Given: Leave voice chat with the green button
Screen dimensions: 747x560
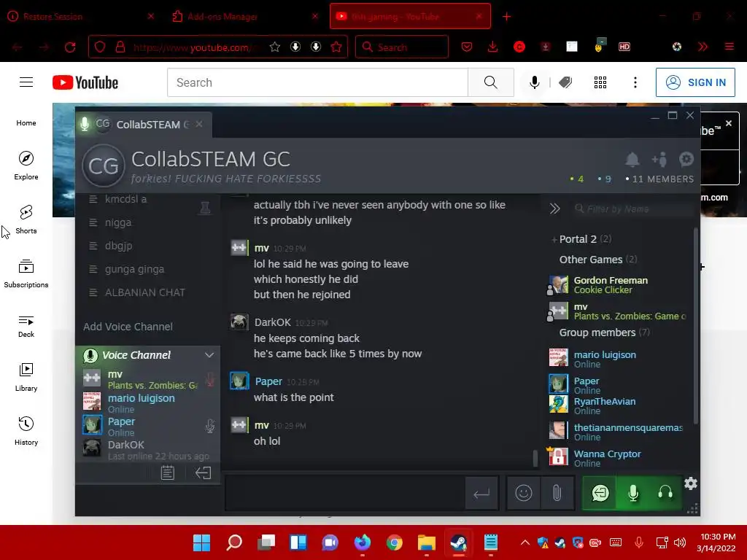Looking at the screenshot, I should (600, 493).
